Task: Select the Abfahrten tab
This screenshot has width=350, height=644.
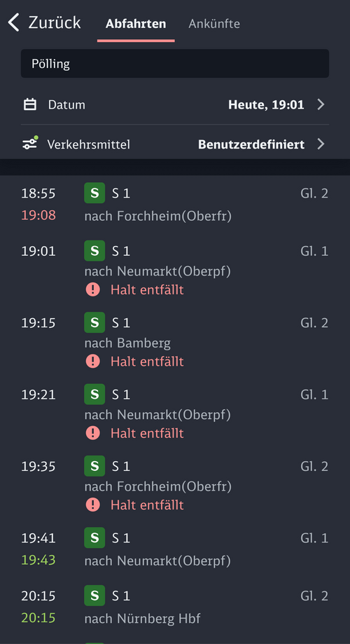Action: [x=136, y=23]
